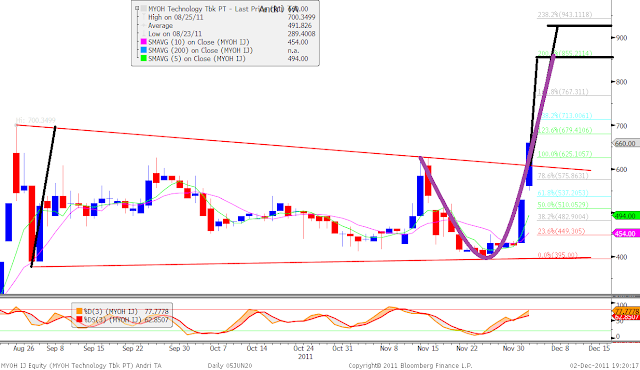
Task: Click the 'Oct 24' date axis label
Action: (303, 348)
